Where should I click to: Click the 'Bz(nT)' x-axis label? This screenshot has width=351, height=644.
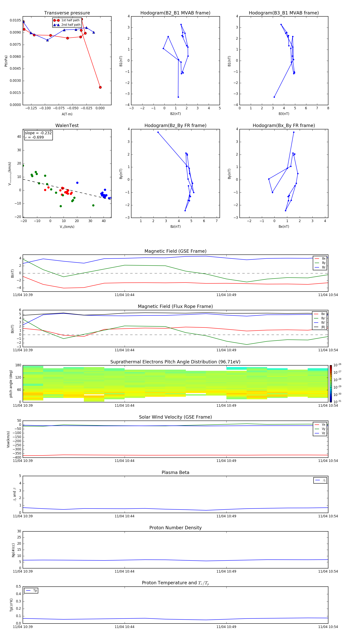pyautogui.click(x=175, y=227)
